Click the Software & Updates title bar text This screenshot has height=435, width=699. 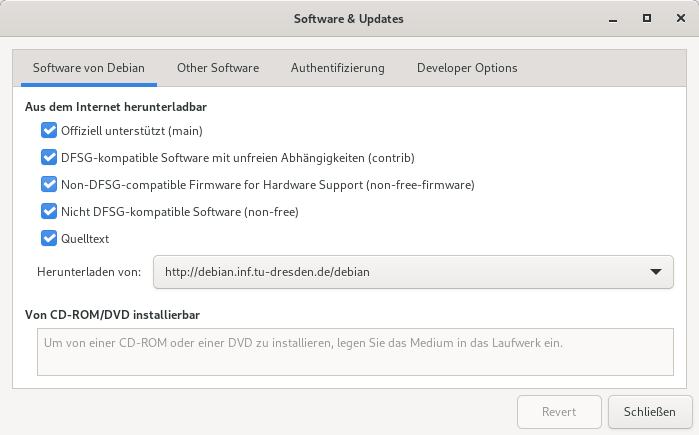[349, 19]
